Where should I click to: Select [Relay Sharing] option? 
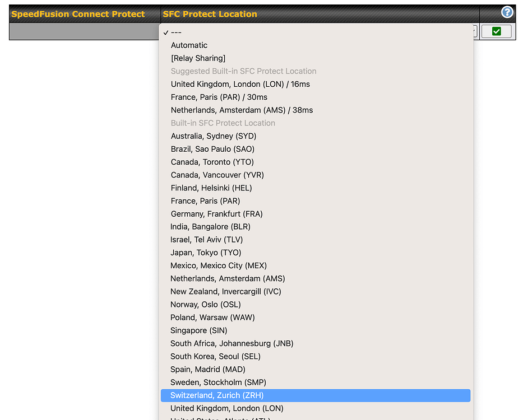point(316,58)
